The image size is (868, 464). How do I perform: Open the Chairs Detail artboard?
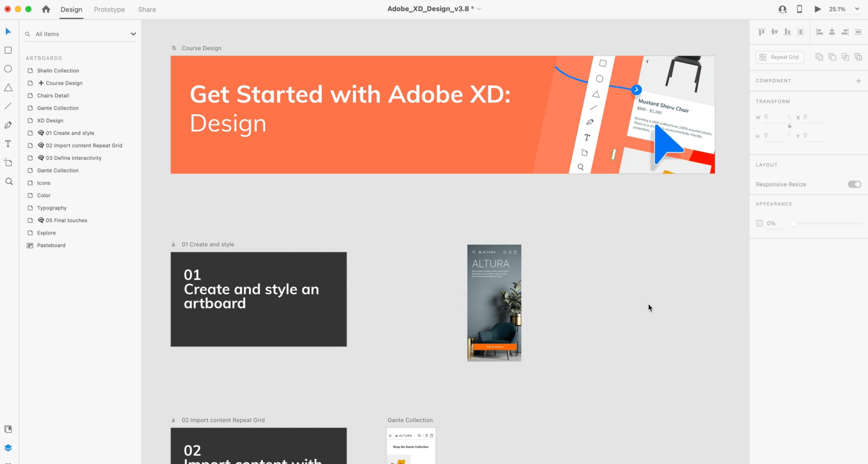pos(53,95)
